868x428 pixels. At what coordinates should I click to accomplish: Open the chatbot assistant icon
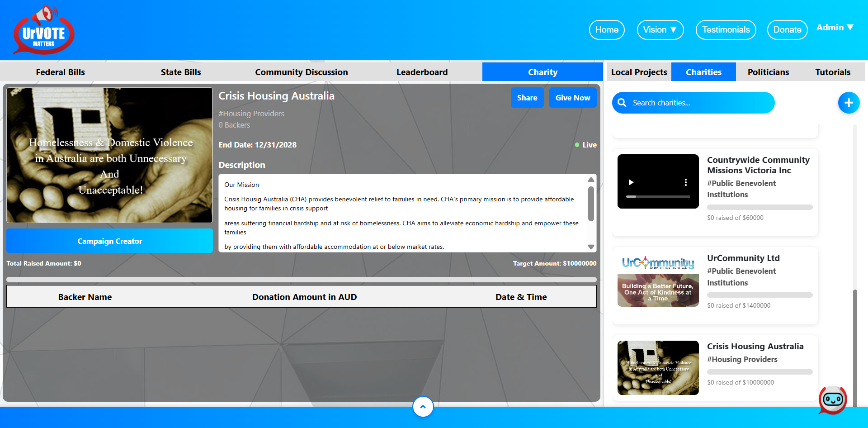click(833, 399)
